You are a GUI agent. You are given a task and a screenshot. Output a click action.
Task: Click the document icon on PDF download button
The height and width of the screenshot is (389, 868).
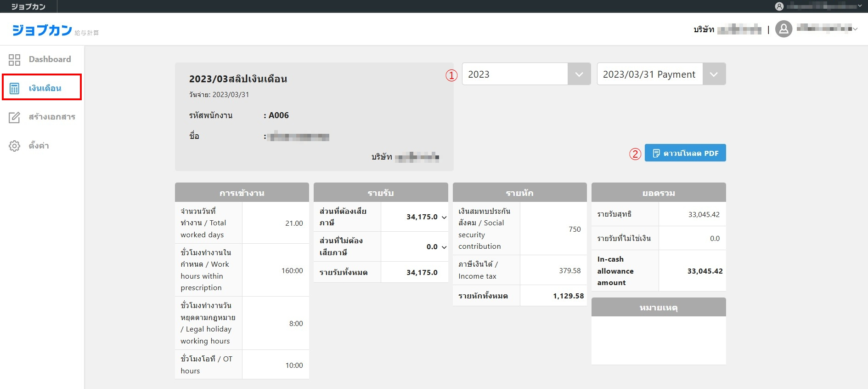[x=656, y=153]
